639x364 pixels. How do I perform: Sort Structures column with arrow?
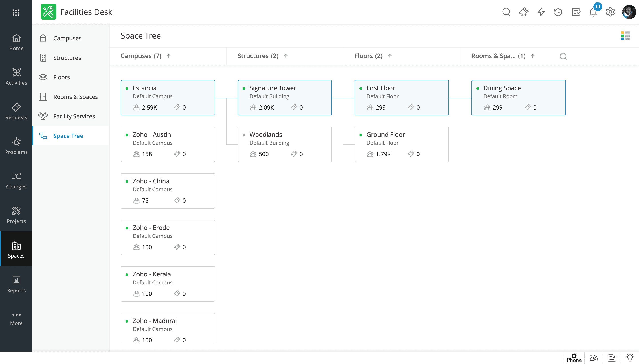(x=286, y=56)
